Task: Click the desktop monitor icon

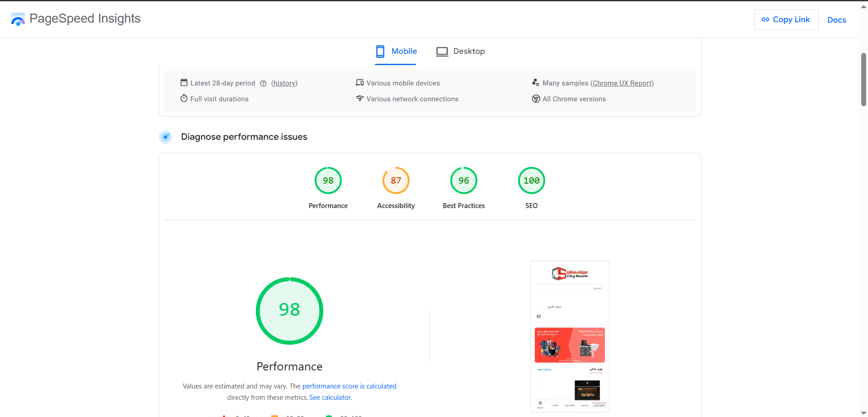Action: [442, 52]
